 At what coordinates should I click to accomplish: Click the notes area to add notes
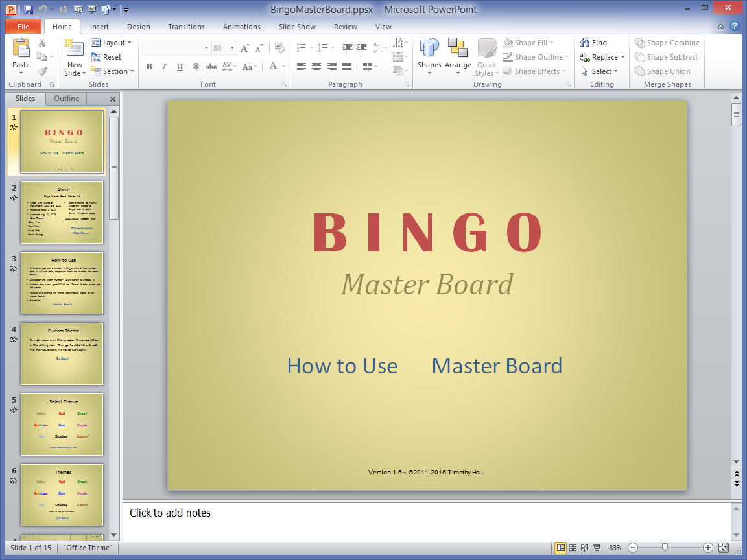[427, 521]
